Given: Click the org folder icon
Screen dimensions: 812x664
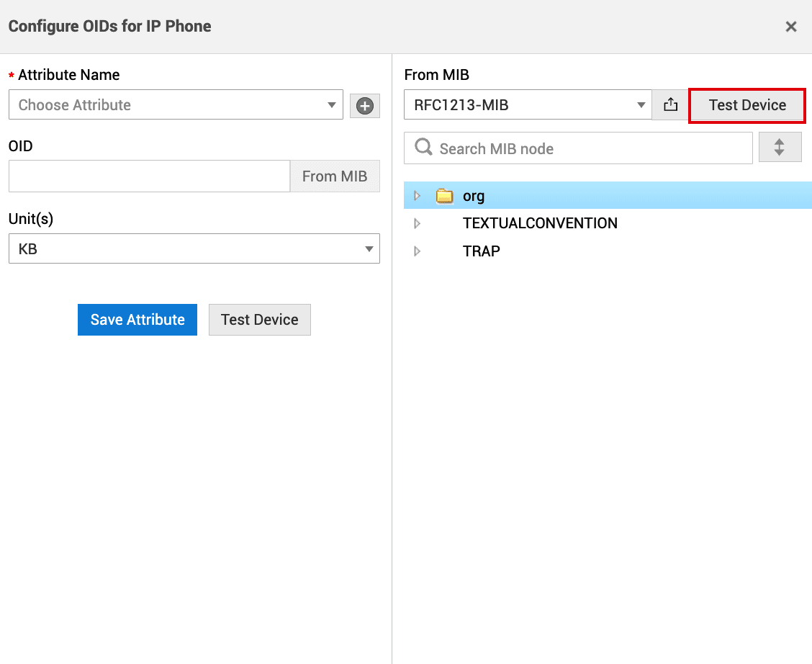Looking at the screenshot, I should click(444, 196).
